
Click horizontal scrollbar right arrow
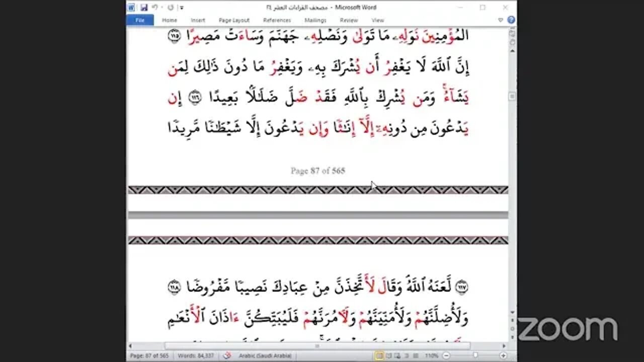(x=504, y=346)
